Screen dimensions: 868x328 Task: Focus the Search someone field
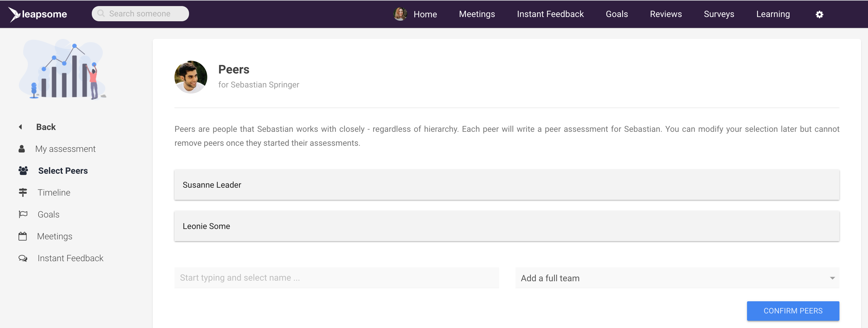pos(140,13)
